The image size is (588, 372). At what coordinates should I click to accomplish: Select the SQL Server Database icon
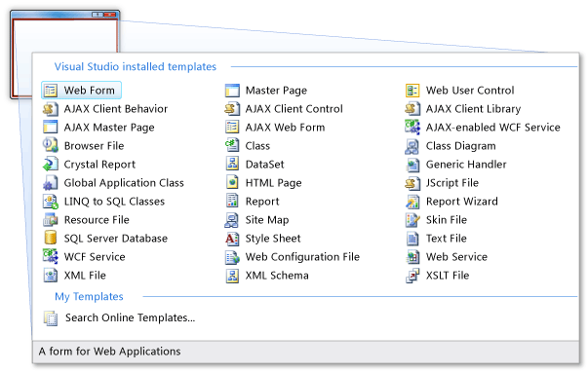point(51,239)
